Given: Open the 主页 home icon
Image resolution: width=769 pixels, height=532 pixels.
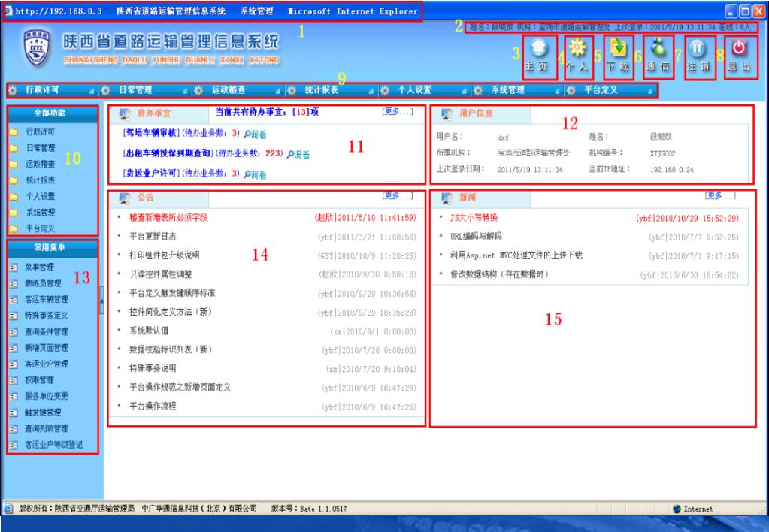Looking at the screenshot, I should pos(539,49).
